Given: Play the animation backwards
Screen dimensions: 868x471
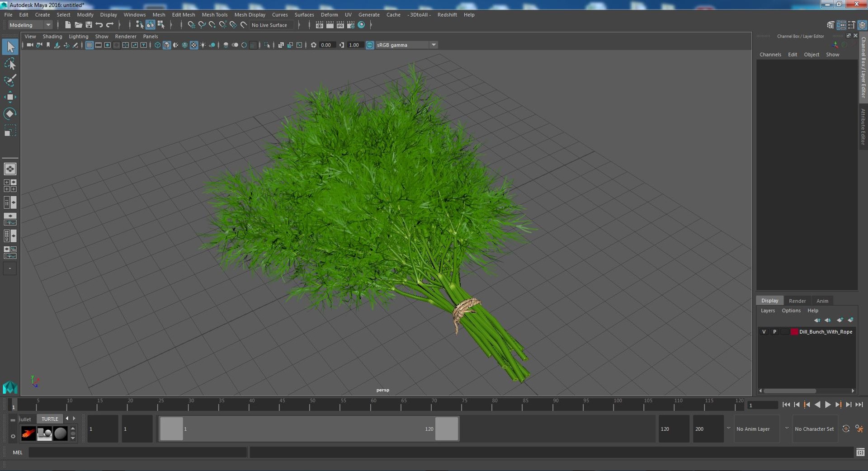Looking at the screenshot, I should click(817, 405).
